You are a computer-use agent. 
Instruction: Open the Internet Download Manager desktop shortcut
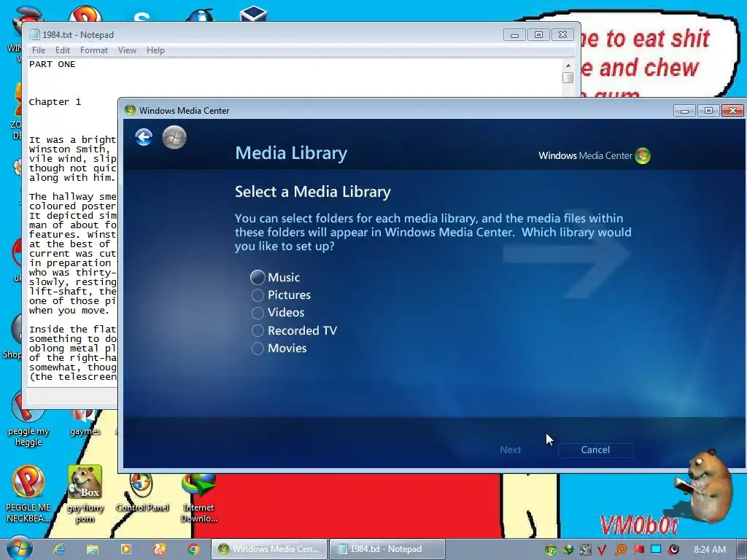click(198, 497)
